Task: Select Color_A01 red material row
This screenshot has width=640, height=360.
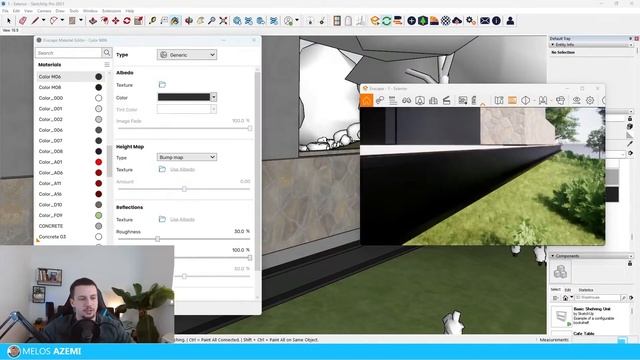Action: (70, 162)
